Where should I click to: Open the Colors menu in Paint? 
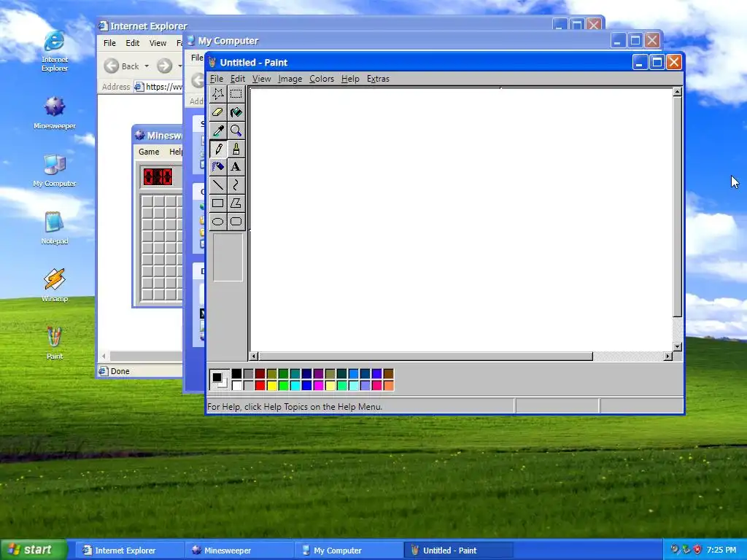[x=322, y=79]
